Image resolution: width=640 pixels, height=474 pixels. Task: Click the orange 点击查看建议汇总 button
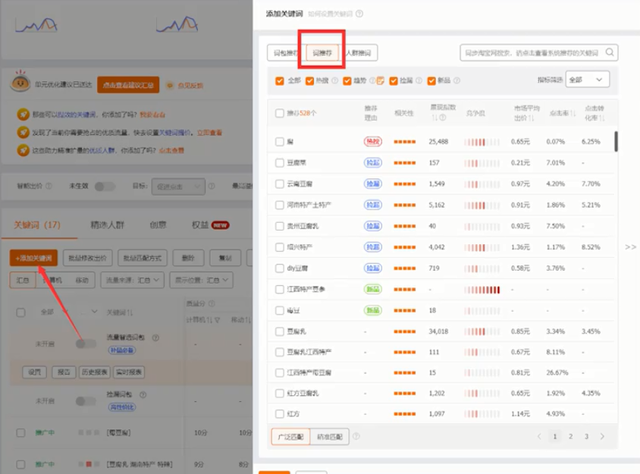[128, 85]
